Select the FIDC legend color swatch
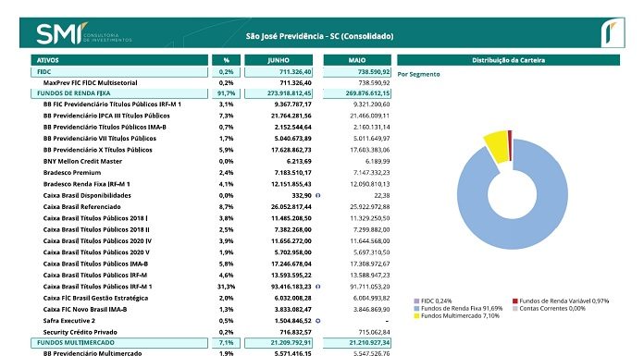644x356 pixels. (416, 301)
